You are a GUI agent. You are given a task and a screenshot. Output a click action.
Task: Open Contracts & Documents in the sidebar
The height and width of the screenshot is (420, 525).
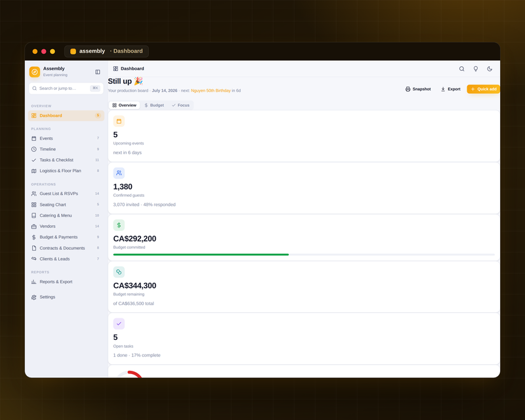pos(66,248)
